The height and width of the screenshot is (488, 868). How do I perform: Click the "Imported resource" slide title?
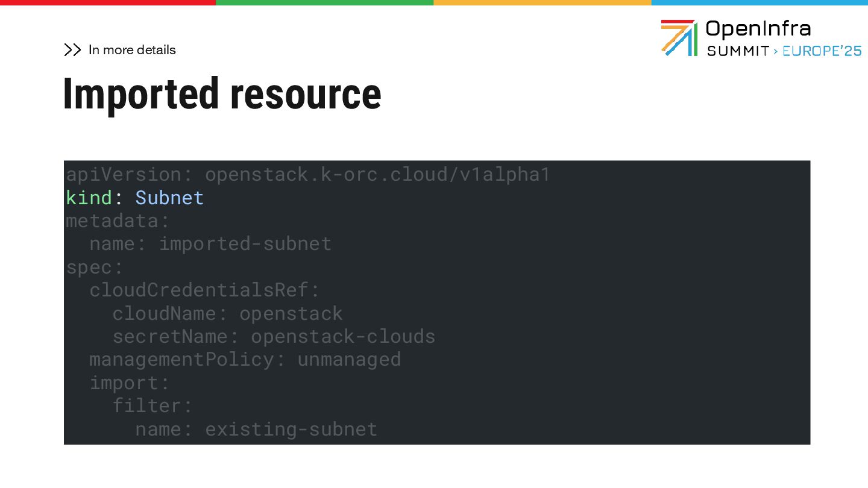click(222, 95)
